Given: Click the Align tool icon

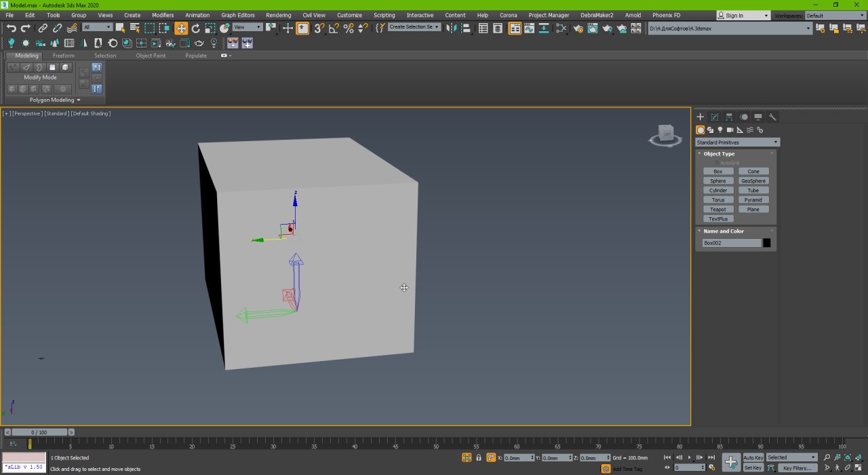Looking at the screenshot, I should [465, 28].
